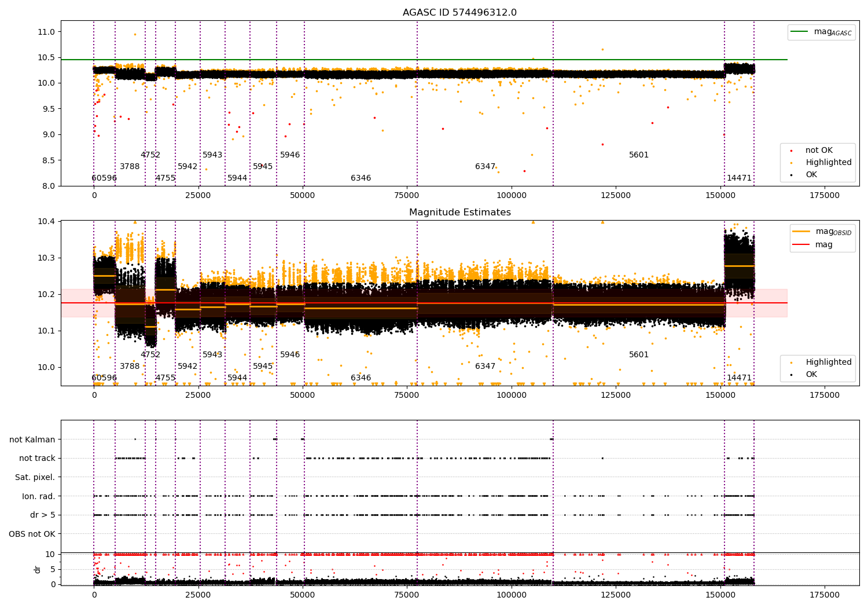Click obsid label '3788' in Magnitude Estimates plot
Image resolution: width=868 pixels, height=608 pixels.
pos(130,366)
